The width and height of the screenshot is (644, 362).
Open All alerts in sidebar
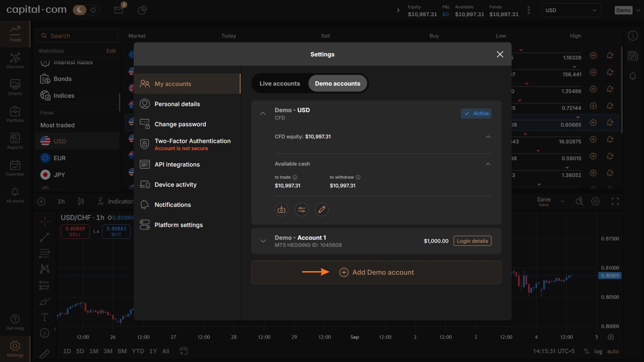pos(15,195)
